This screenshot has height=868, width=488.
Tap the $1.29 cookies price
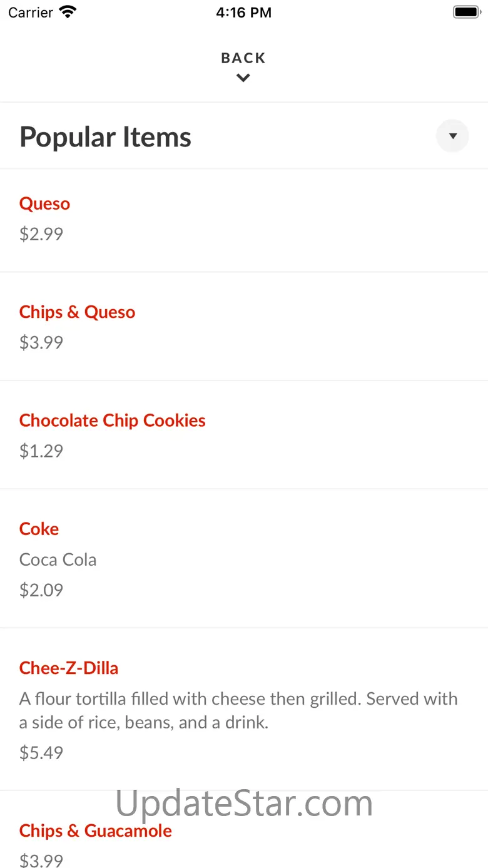point(41,451)
